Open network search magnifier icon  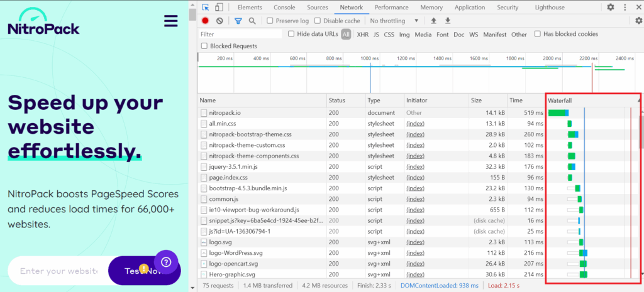pyautogui.click(x=252, y=21)
